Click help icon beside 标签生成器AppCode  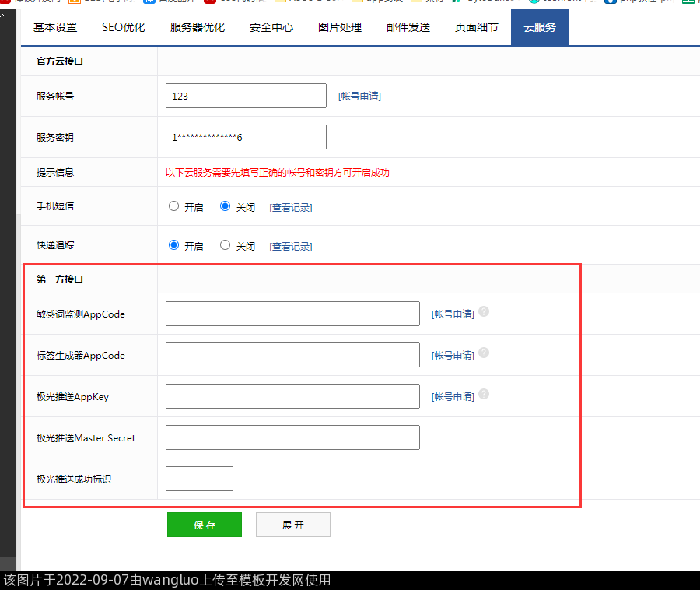click(x=484, y=353)
